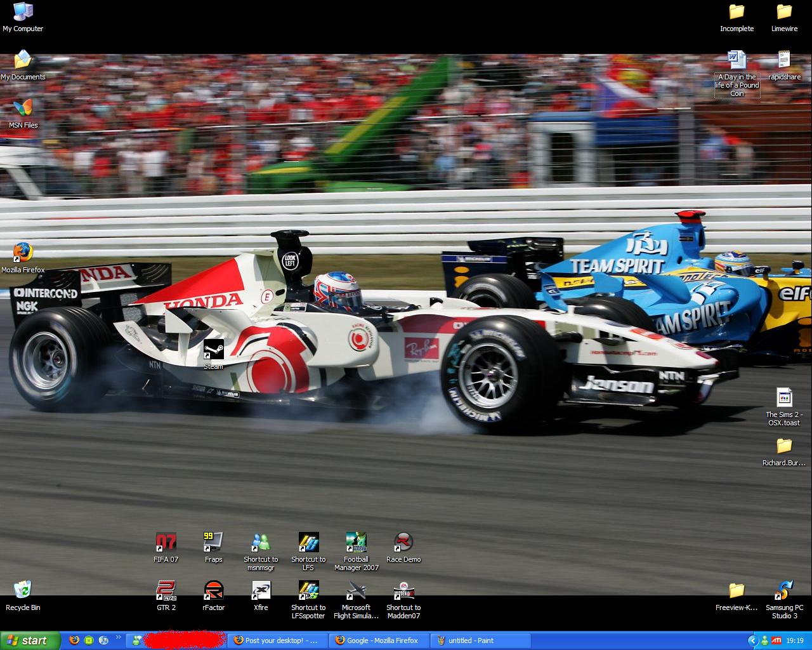812x650 pixels.
Task: Click the blue music Quick Launch icon
Action: tap(103, 640)
